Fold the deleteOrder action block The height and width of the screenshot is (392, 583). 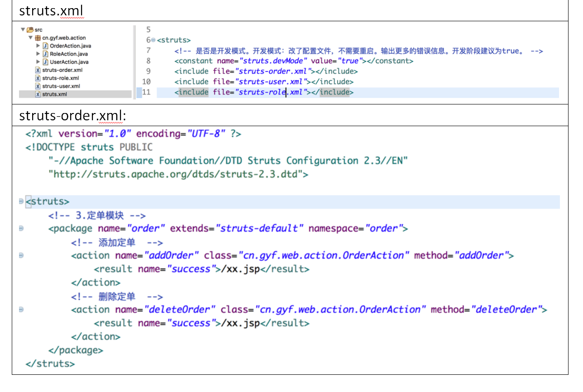pyautogui.click(x=21, y=310)
